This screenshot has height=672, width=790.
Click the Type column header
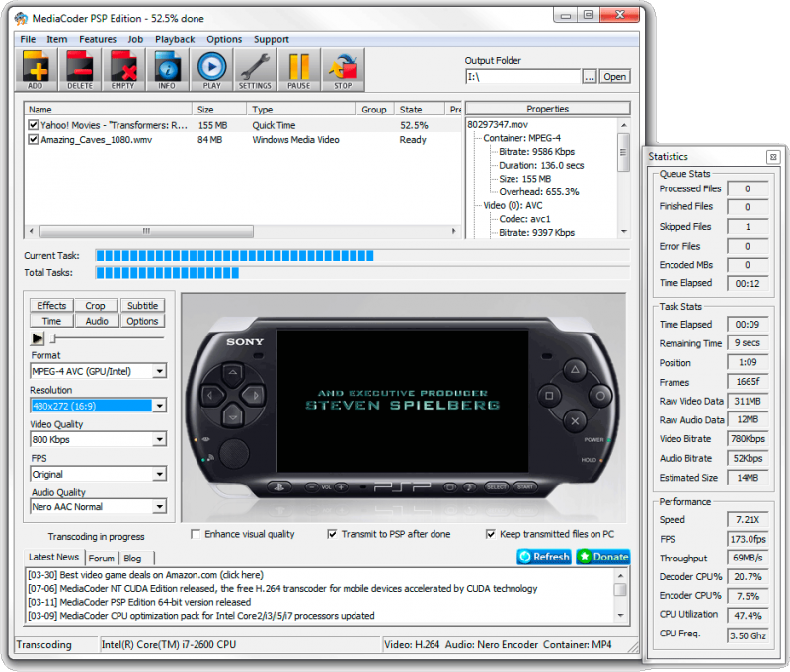pos(302,110)
